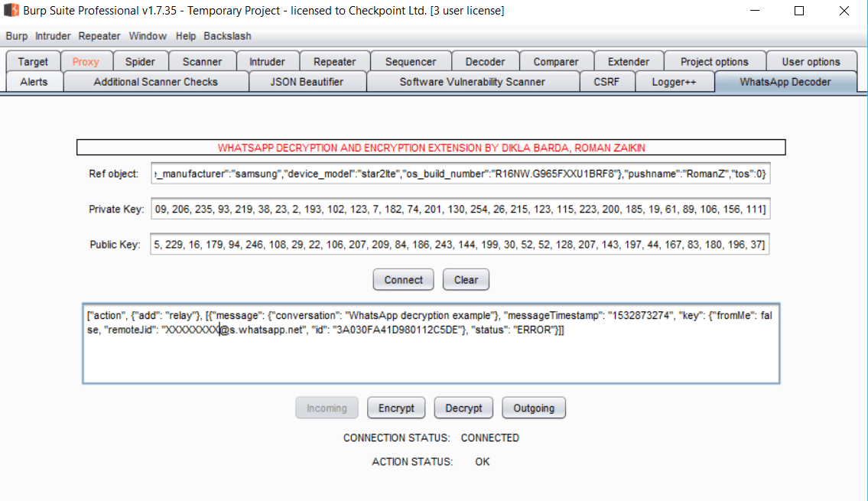This screenshot has width=868, height=501.
Task: Click the Incoming button
Action: pyautogui.click(x=327, y=408)
